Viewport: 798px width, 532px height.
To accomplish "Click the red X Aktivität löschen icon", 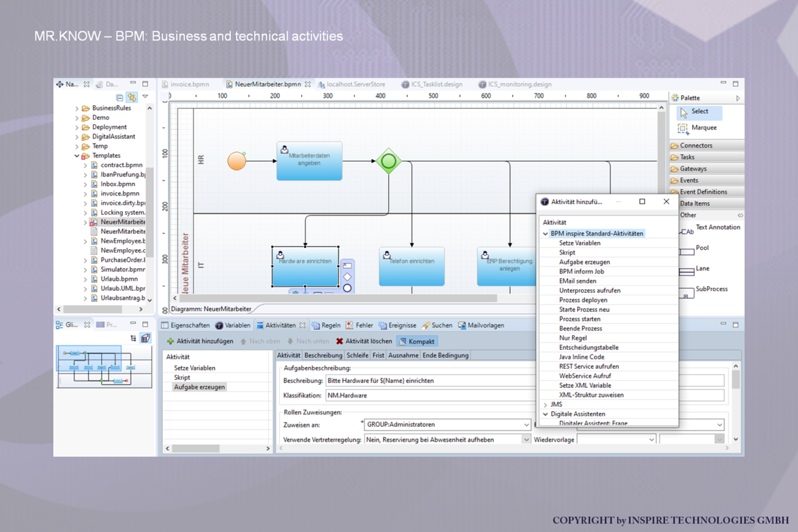I will [x=340, y=341].
